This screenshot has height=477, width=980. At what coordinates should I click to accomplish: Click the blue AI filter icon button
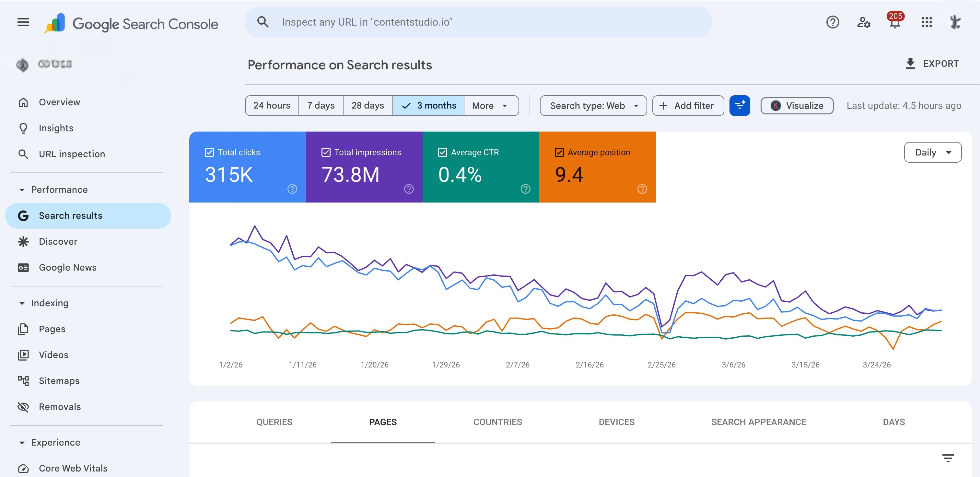[739, 105]
